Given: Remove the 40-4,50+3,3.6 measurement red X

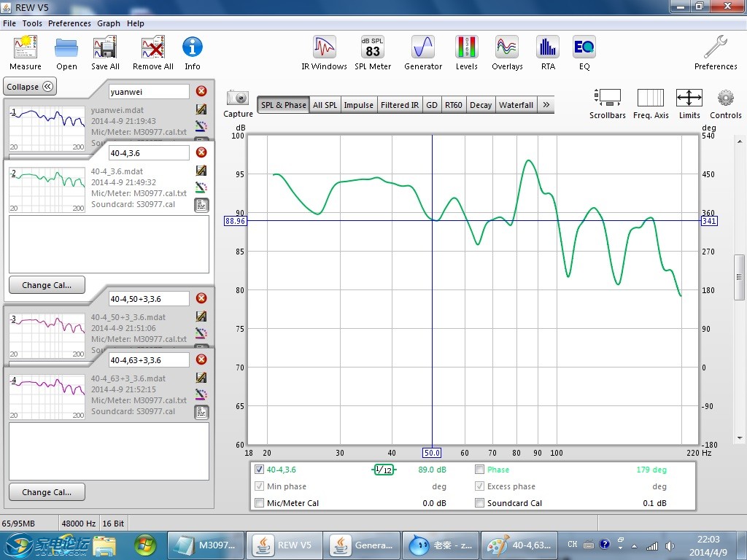Looking at the screenshot, I should [201, 298].
